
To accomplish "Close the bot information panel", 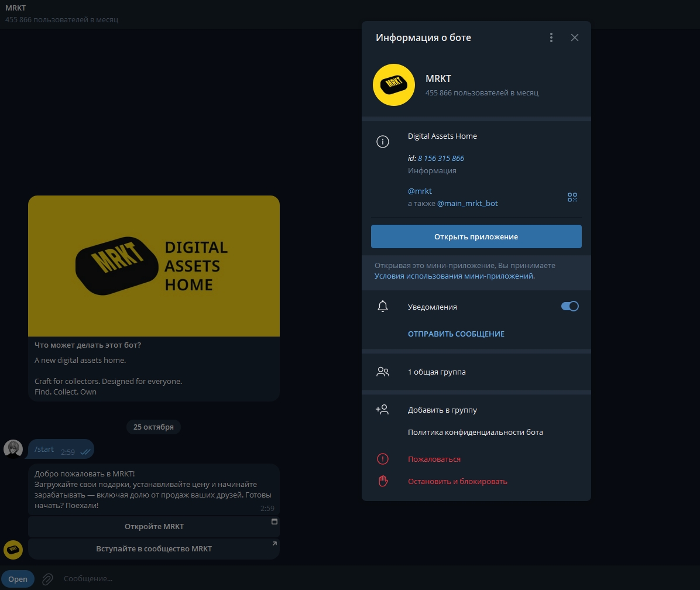I will tap(574, 37).
